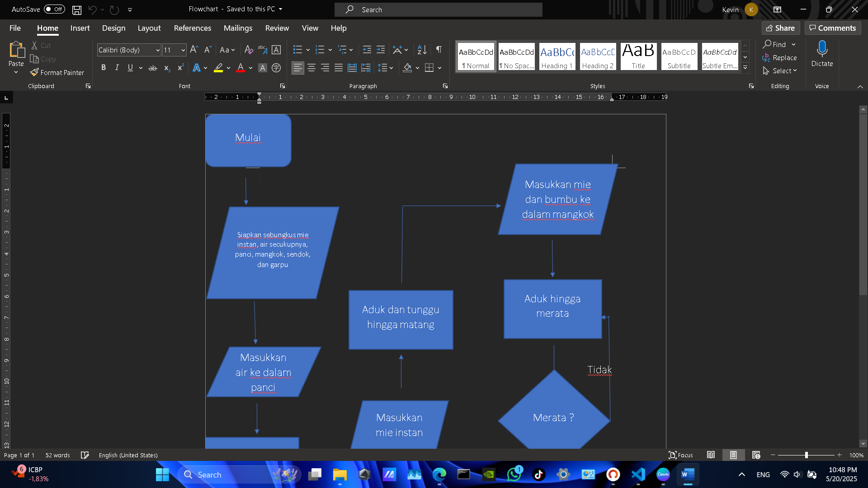Toggle Italic formatting
The height and width of the screenshot is (488, 868).
117,68
